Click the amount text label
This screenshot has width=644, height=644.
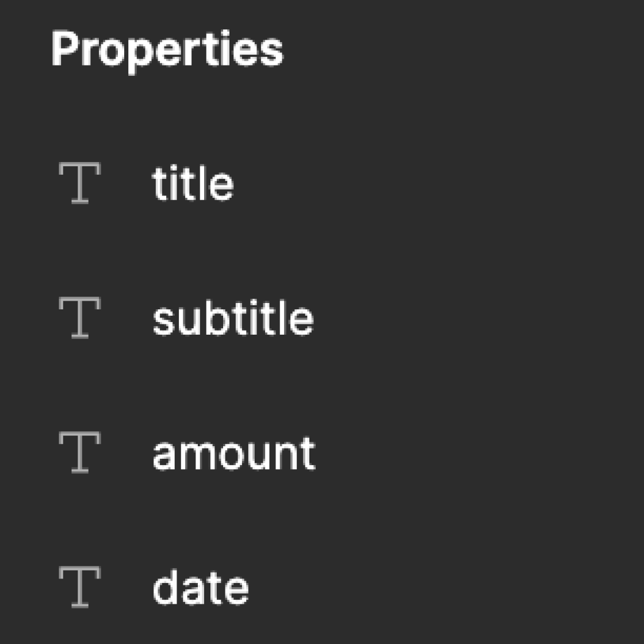(235, 452)
